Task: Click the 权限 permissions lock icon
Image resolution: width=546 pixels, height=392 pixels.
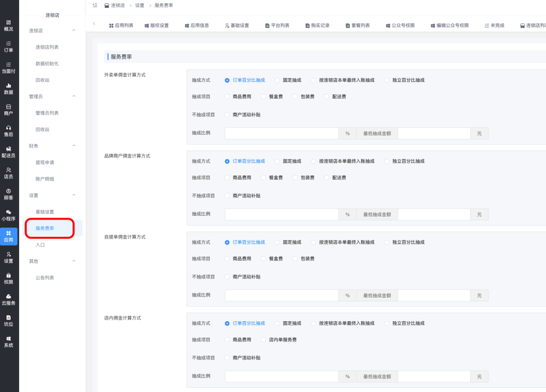Action: click(9, 278)
